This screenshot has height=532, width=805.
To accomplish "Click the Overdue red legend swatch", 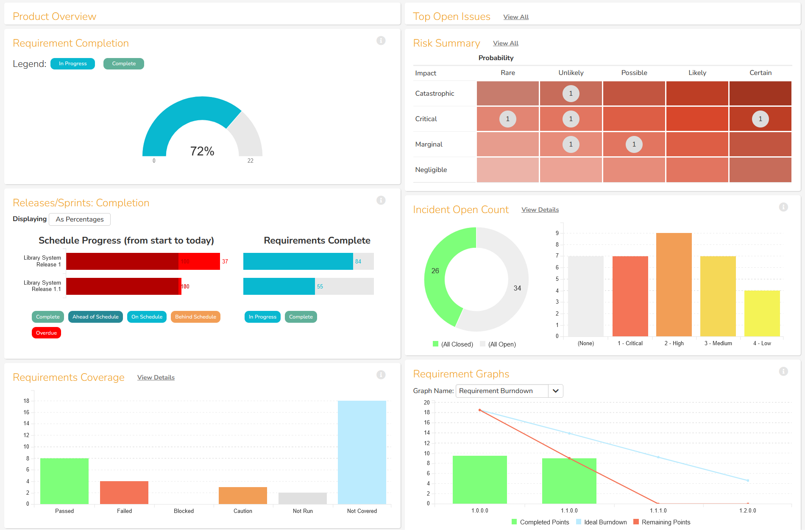I will point(46,333).
